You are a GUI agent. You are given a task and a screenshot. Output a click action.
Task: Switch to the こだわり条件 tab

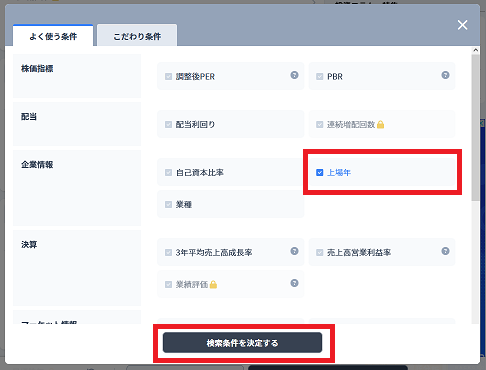pyautogui.click(x=137, y=36)
